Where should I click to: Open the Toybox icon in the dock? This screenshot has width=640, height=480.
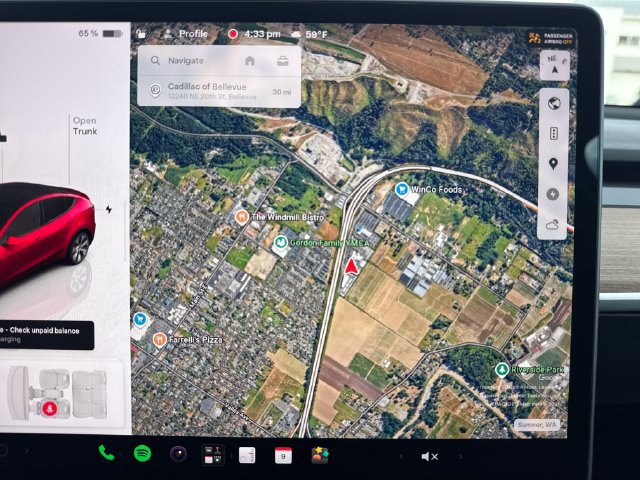coord(320,456)
